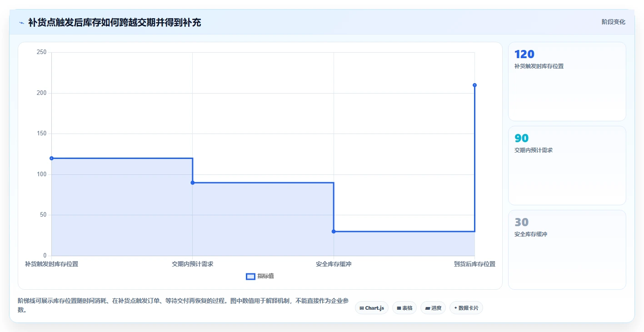Click the data point at value 210
This screenshot has height=332, width=644.
474,85
